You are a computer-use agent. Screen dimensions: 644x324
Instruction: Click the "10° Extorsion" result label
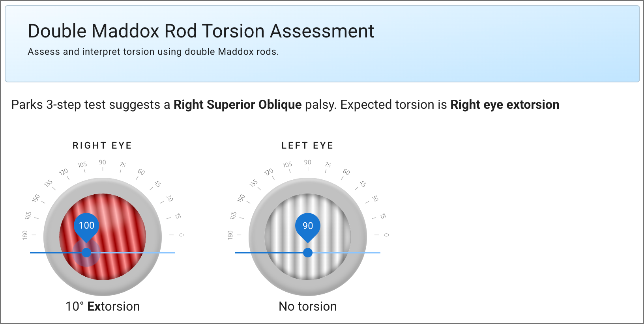pos(103,306)
